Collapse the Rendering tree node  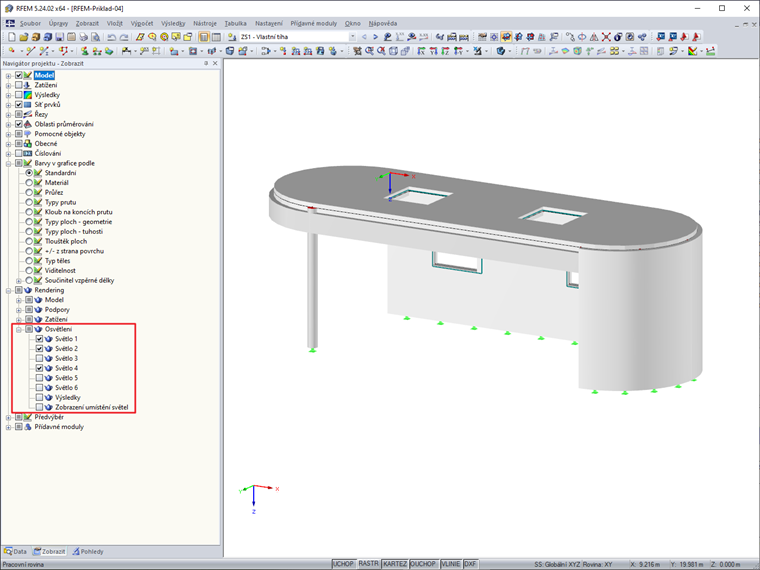8,290
